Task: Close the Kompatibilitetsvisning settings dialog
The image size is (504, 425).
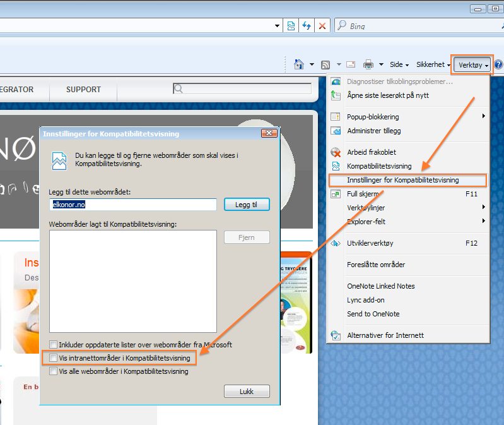Action: pos(269,133)
